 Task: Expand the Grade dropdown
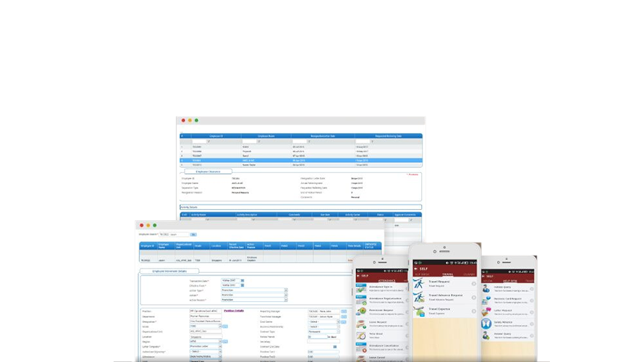(206, 327)
